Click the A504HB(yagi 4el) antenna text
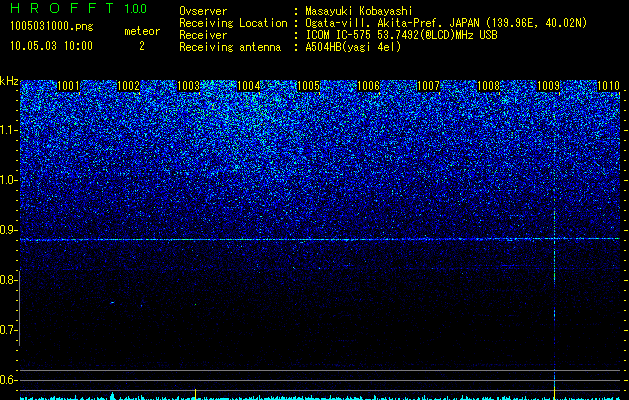 tap(353, 47)
